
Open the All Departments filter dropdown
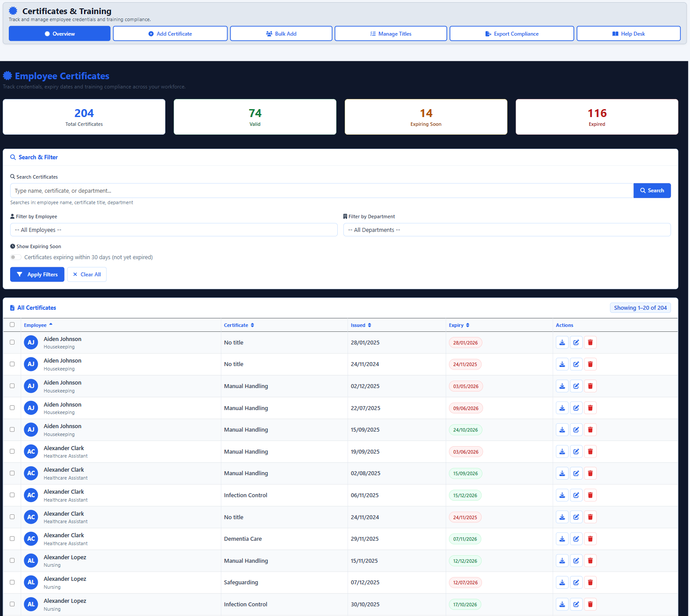coord(507,230)
